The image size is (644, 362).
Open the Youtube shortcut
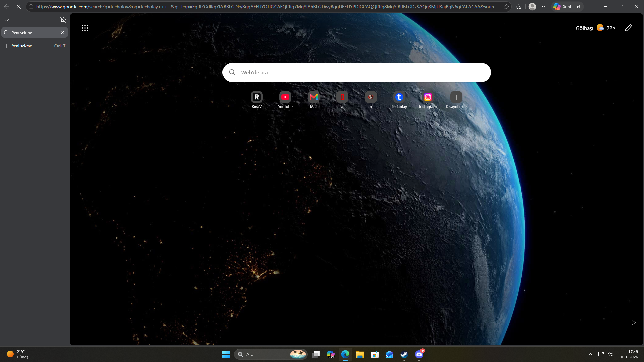[285, 100]
